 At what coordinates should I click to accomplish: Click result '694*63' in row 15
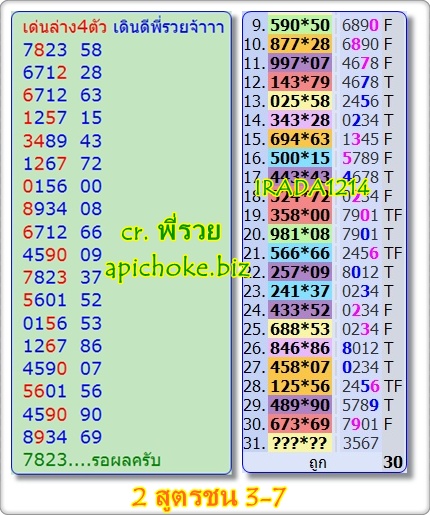[300, 139]
